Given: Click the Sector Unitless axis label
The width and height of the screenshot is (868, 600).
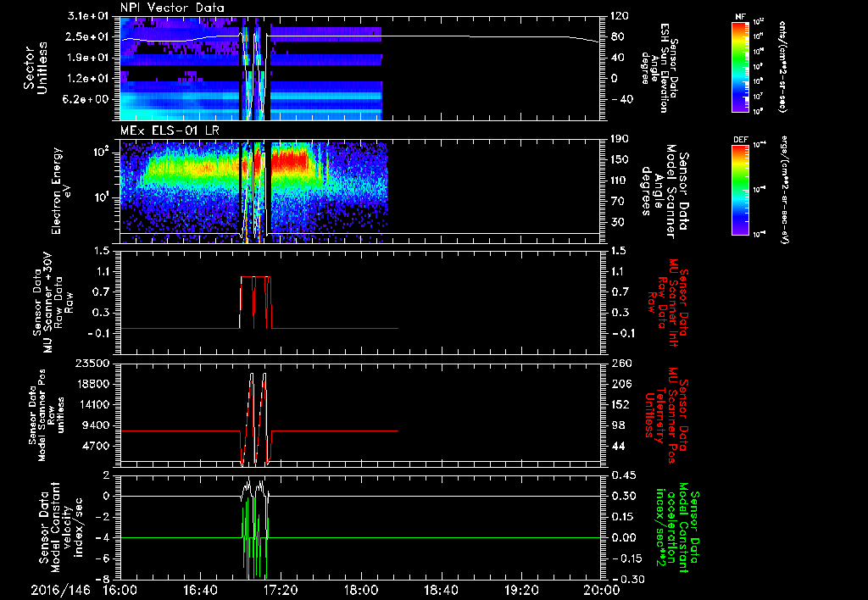Looking at the screenshot, I should (35, 68).
